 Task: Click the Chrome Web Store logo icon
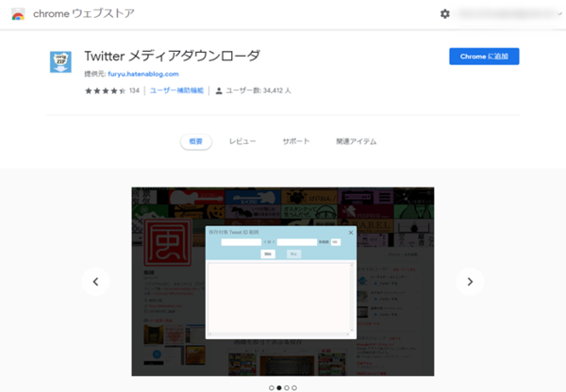(18, 14)
